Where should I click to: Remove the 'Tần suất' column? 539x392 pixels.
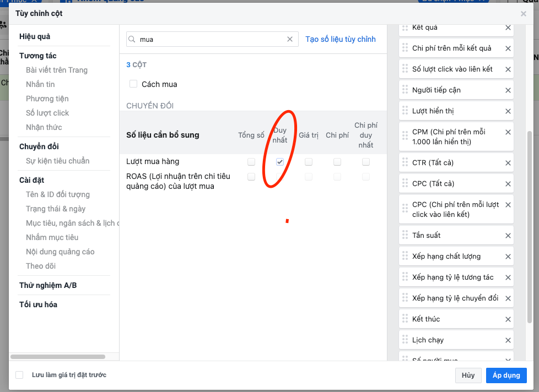click(508, 236)
